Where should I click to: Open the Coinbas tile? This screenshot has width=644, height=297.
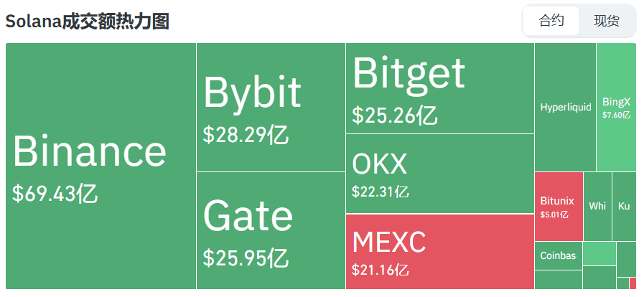pos(559,255)
